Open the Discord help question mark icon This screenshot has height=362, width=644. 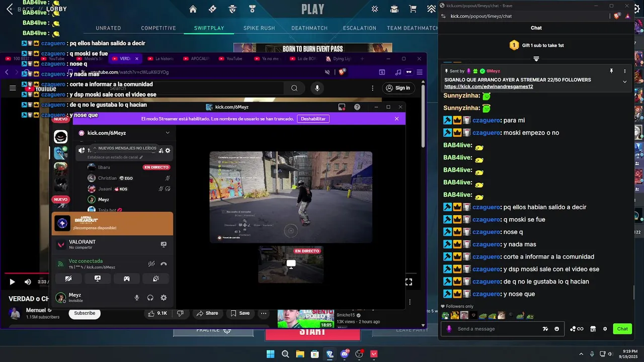click(x=357, y=107)
